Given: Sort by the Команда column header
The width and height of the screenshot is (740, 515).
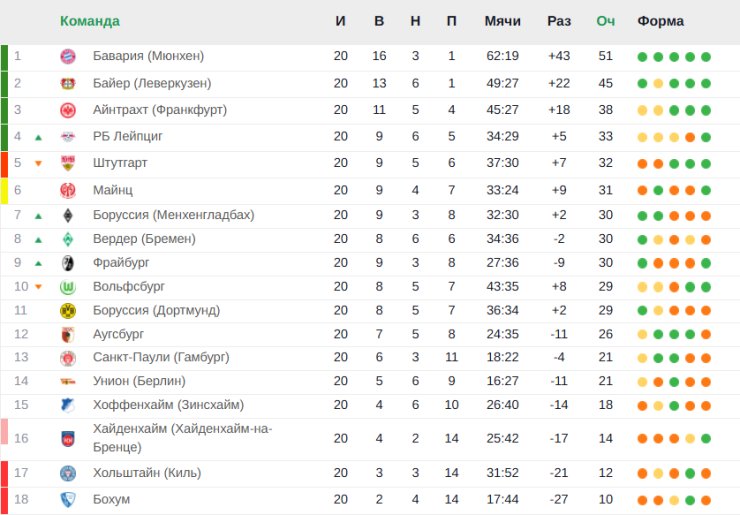Looking at the screenshot, I should 90,21.
